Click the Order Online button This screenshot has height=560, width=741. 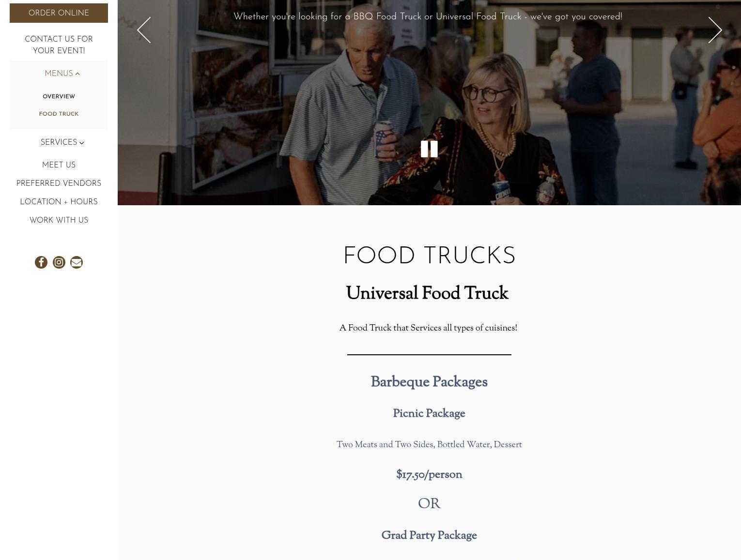[x=59, y=13]
